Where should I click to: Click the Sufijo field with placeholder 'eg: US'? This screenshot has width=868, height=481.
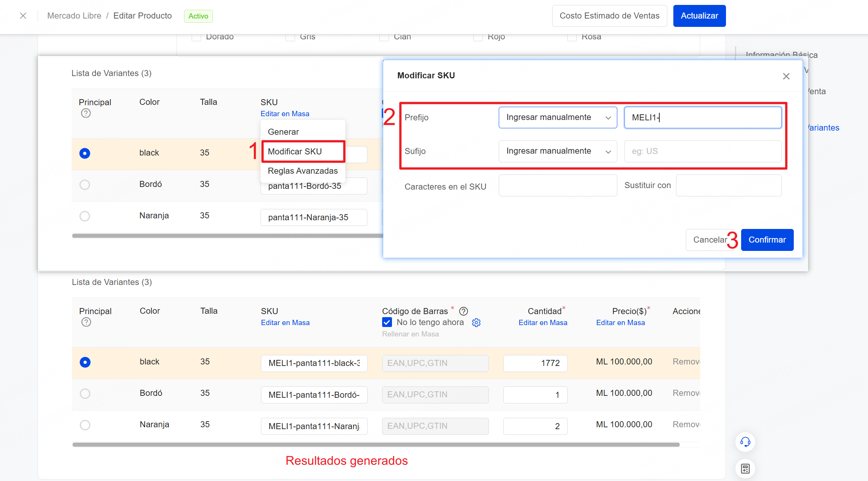[x=703, y=151]
